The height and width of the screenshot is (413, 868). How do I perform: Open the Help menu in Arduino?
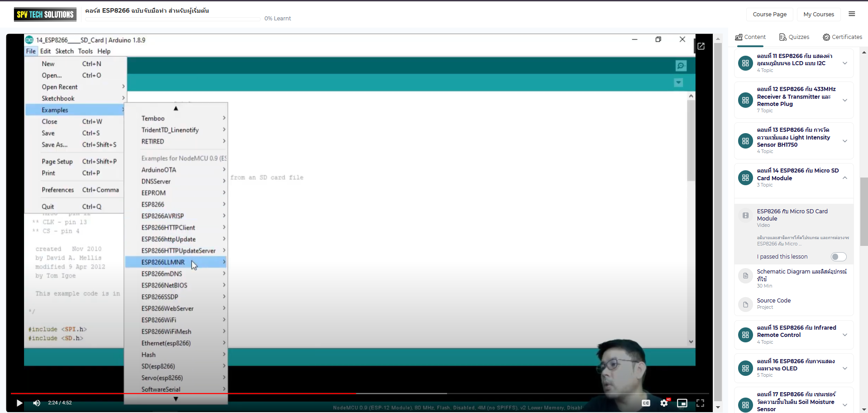tap(104, 51)
